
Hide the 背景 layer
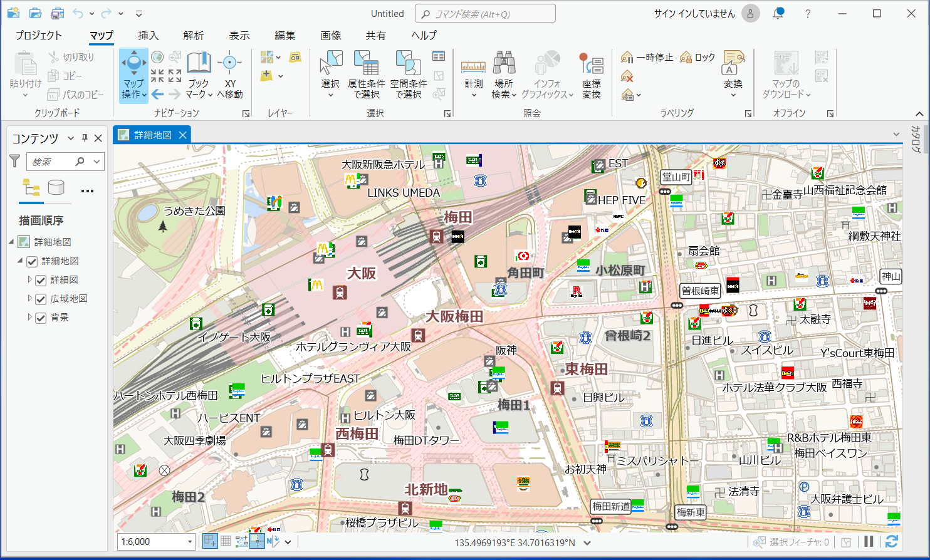pyautogui.click(x=41, y=318)
